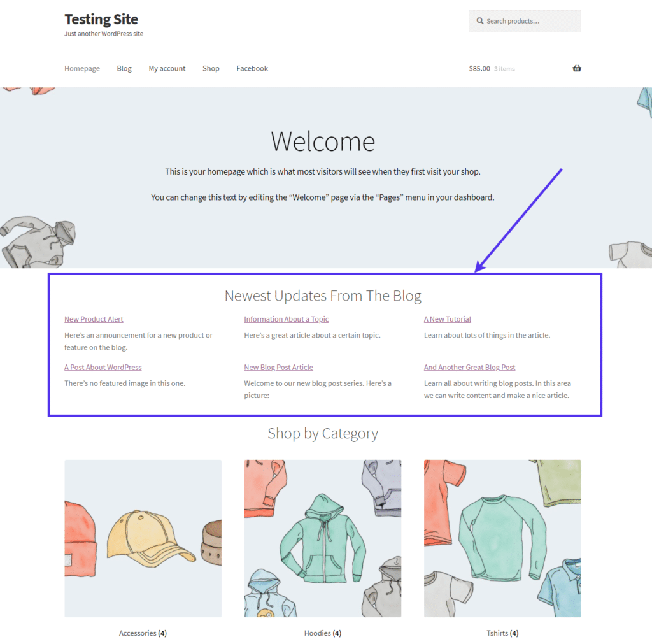Open And Another Great Blog Post
This screenshot has height=644, width=652.
coord(469,367)
